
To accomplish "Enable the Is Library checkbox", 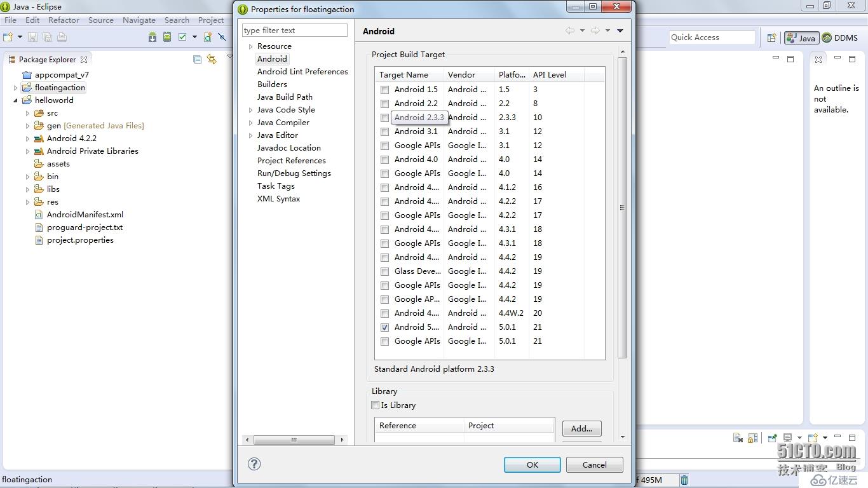I will 375,405.
